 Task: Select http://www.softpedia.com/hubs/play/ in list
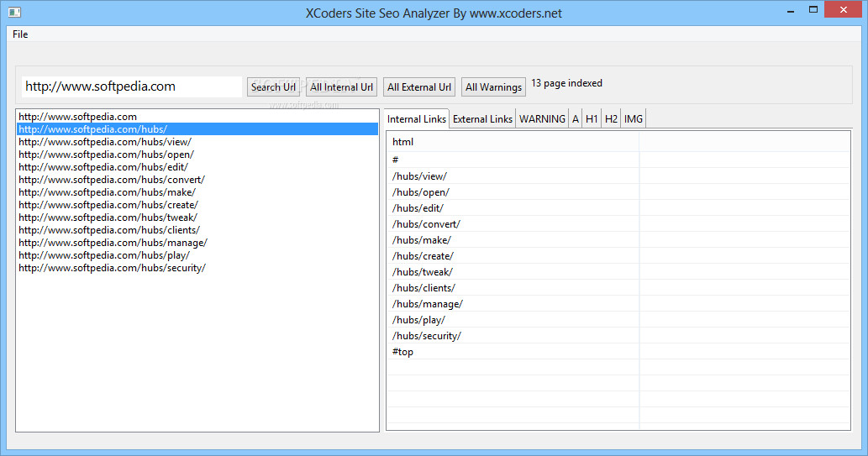pos(197,255)
